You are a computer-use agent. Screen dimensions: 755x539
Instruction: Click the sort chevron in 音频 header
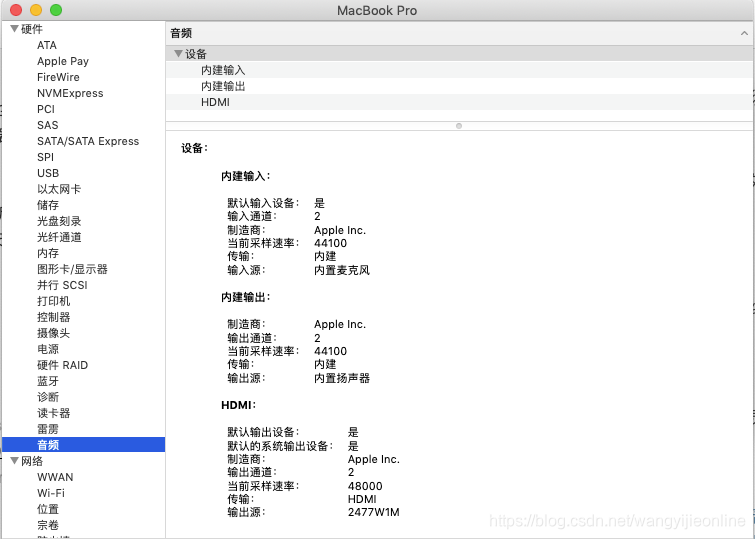coord(744,33)
